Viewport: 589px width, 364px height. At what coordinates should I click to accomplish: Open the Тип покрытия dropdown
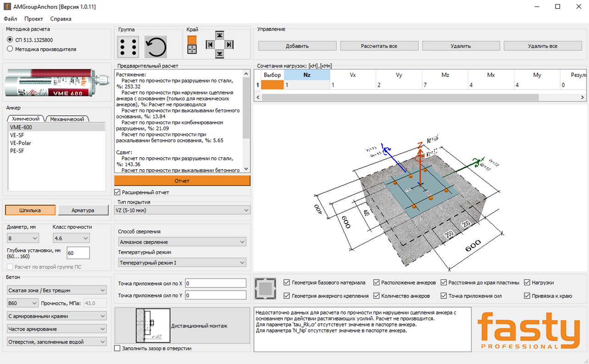click(x=182, y=210)
